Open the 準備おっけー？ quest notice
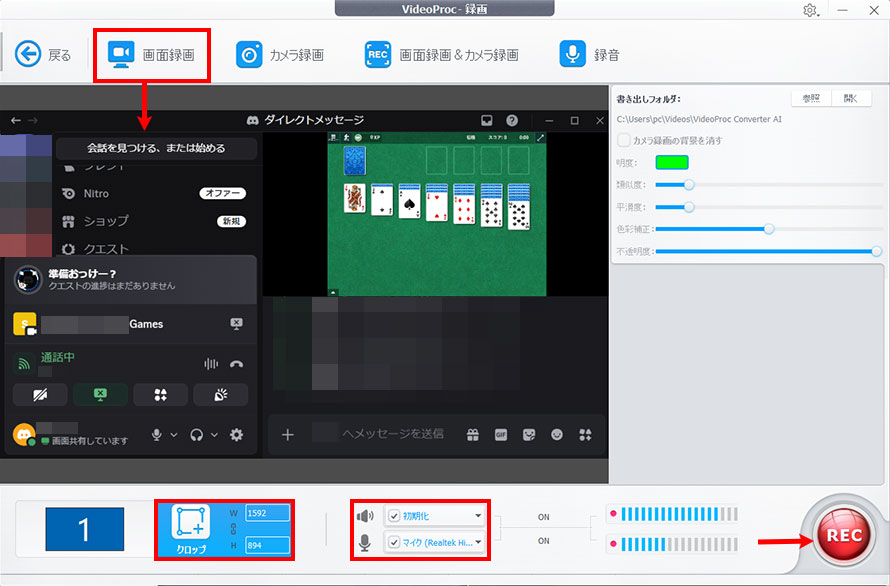890x586 pixels. pyautogui.click(x=131, y=279)
